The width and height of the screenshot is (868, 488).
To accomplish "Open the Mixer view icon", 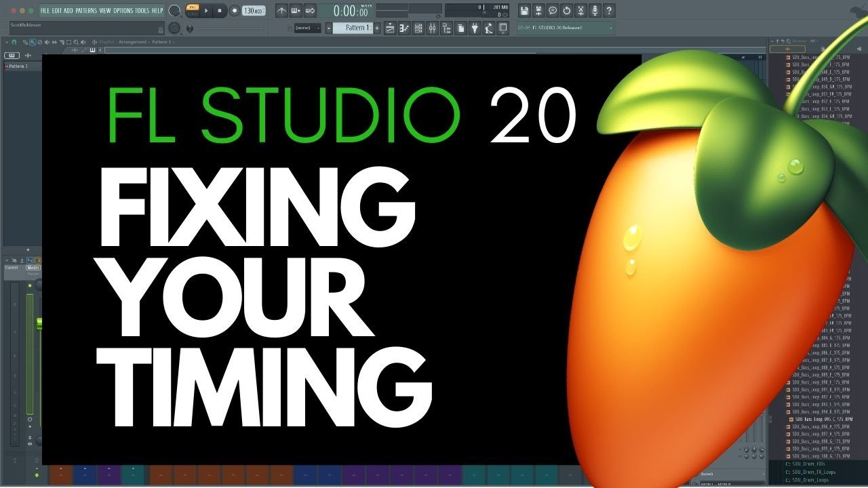I will pyautogui.click(x=432, y=28).
